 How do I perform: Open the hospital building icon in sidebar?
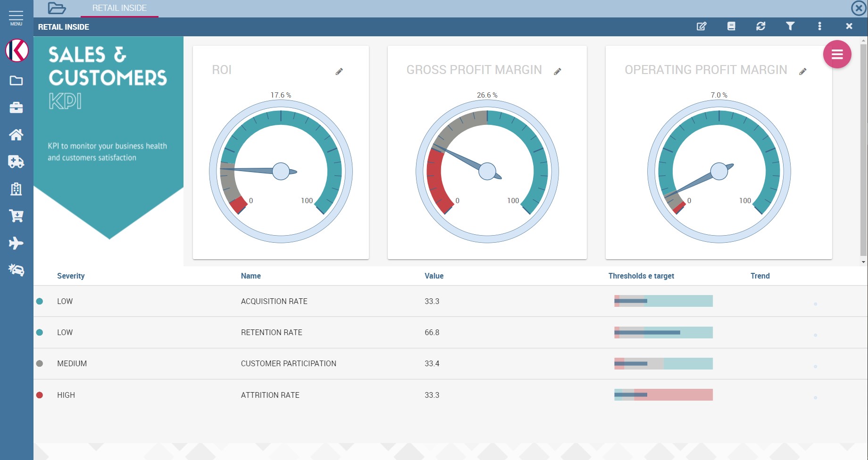coord(16,189)
